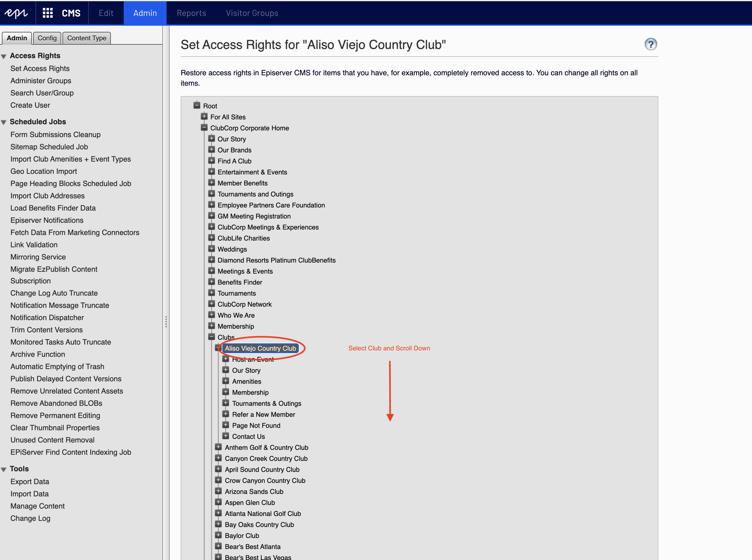Expand Member Benefits node
The image size is (752, 560).
pyautogui.click(x=211, y=182)
